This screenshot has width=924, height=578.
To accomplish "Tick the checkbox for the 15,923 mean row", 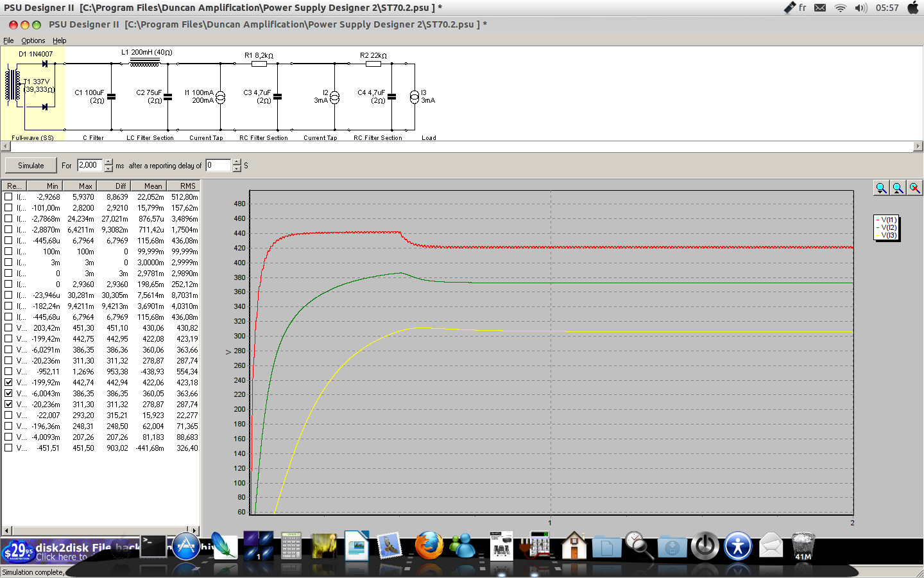I will pos(8,415).
